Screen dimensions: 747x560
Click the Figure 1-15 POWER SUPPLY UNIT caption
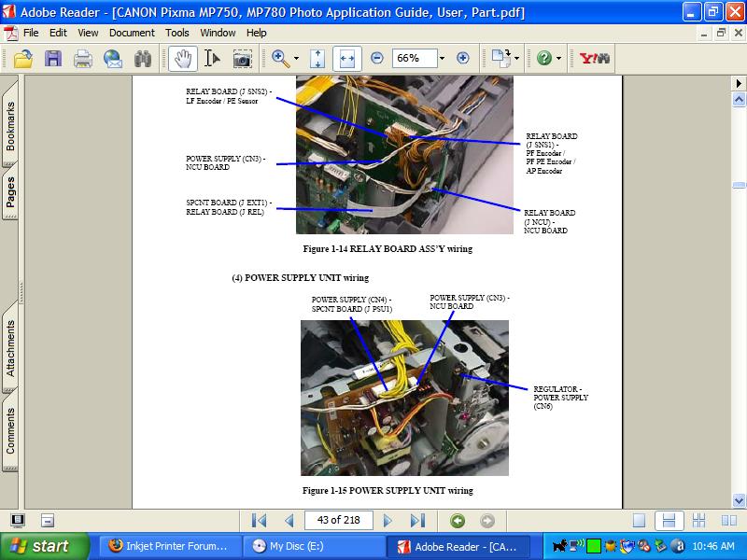tap(388, 491)
